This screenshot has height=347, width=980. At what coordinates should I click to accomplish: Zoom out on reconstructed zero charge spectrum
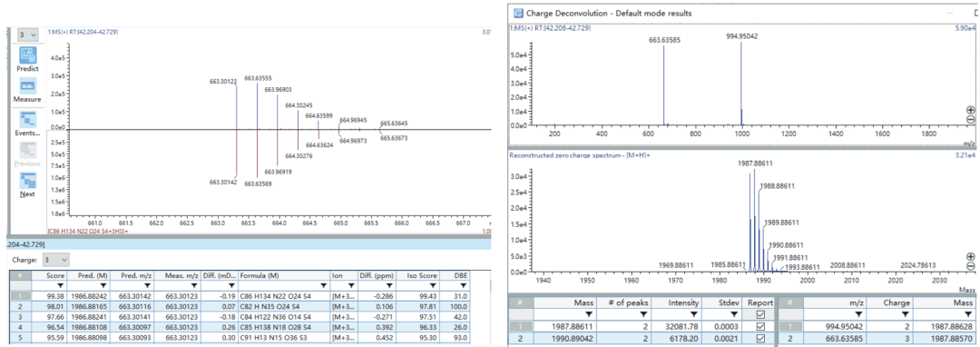click(971, 266)
